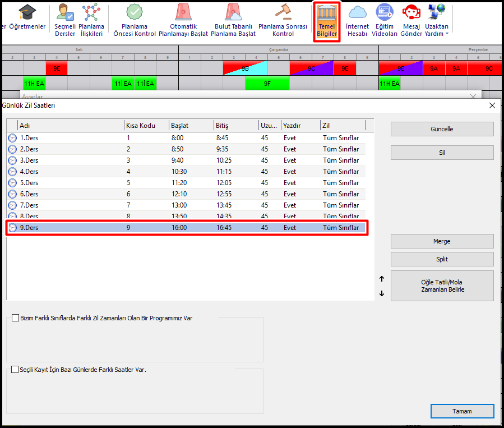Open the Öğretmenler toolbar icon
The image size is (504, 428).
27,18
